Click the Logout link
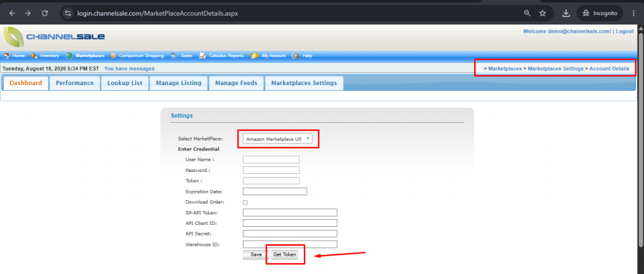Image resolution: width=644 pixels, height=274 pixels. [x=625, y=31]
